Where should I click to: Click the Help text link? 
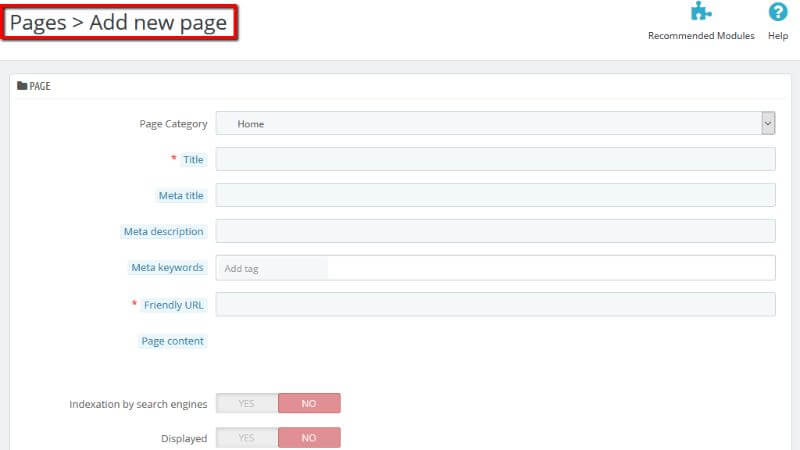778,36
